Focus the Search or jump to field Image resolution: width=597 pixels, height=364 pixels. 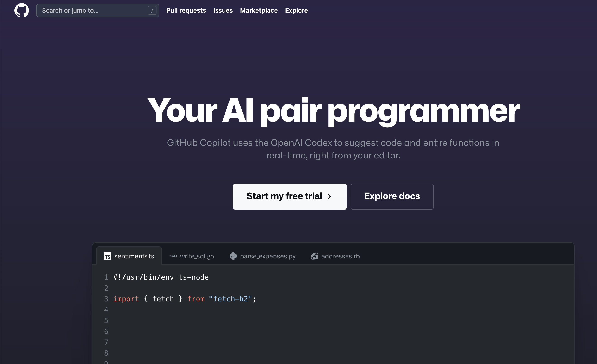pos(97,10)
